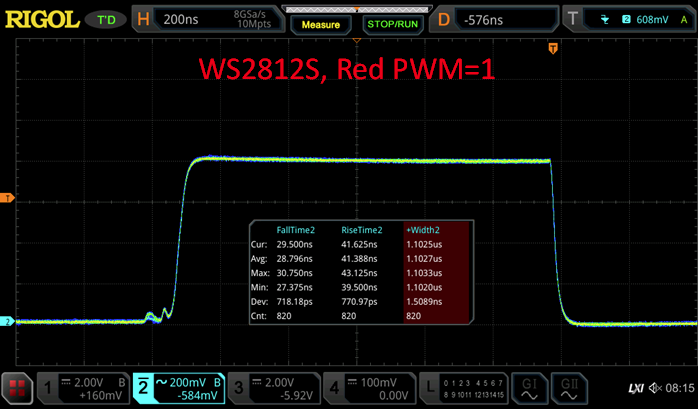This screenshot has width=698, height=409.
Task: Select the RiseTime2 measurement column header
Action: tap(361, 230)
